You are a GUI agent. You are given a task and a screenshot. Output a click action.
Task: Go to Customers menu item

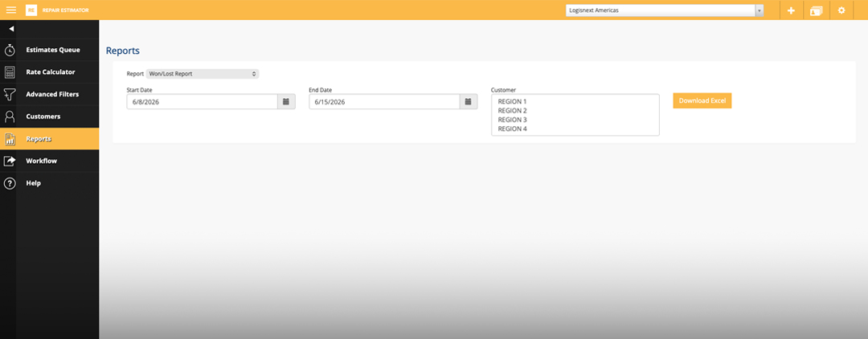[x=43, y=116]
